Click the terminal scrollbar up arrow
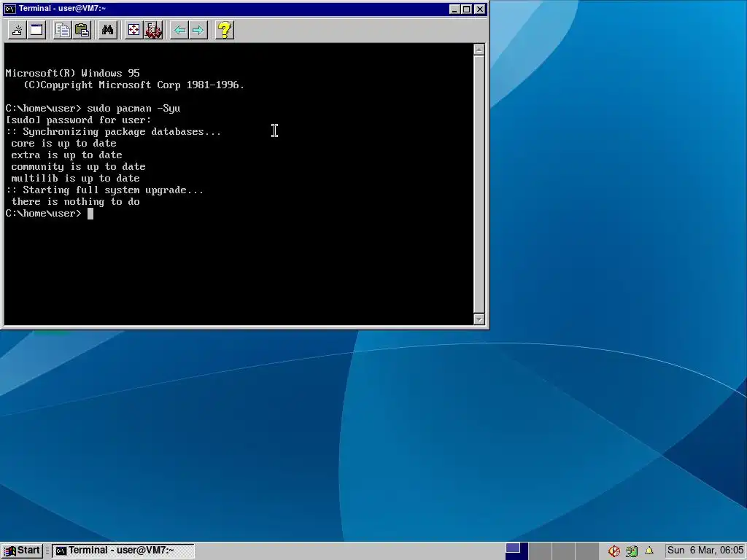Screen dimensions: 747x560 (479, 50)
